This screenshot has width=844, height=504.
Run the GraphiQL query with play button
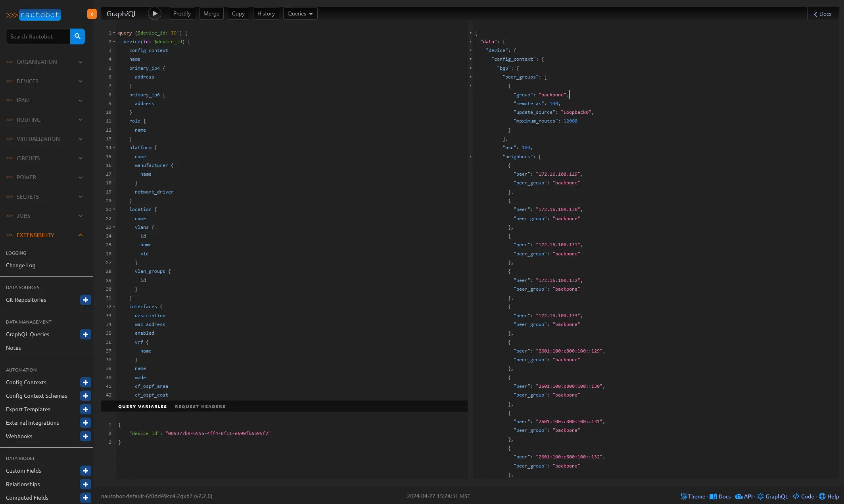[x=155, y=13]
